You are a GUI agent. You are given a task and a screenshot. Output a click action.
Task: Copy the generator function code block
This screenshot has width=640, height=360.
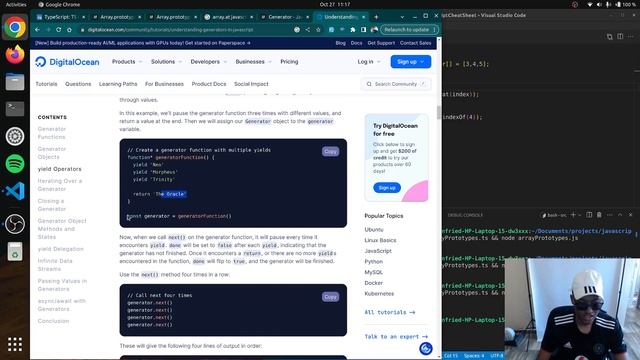(x=330, y=151)
